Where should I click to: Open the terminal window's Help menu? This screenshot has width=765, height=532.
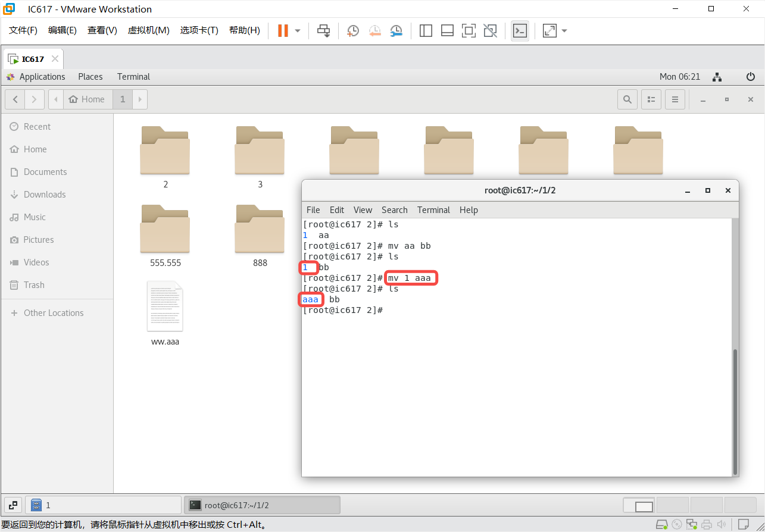pyautogui.click(x=469, y=210)
